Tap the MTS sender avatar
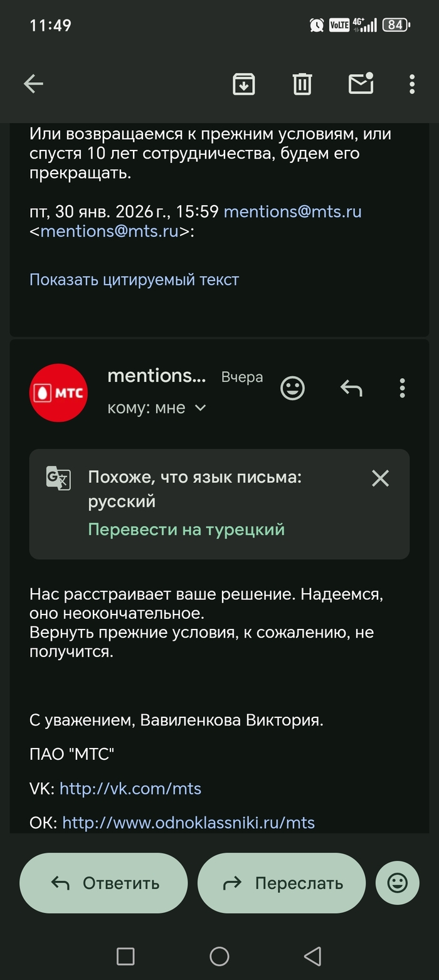This screenshot has height=980, width=439. (x=59, y=393)
